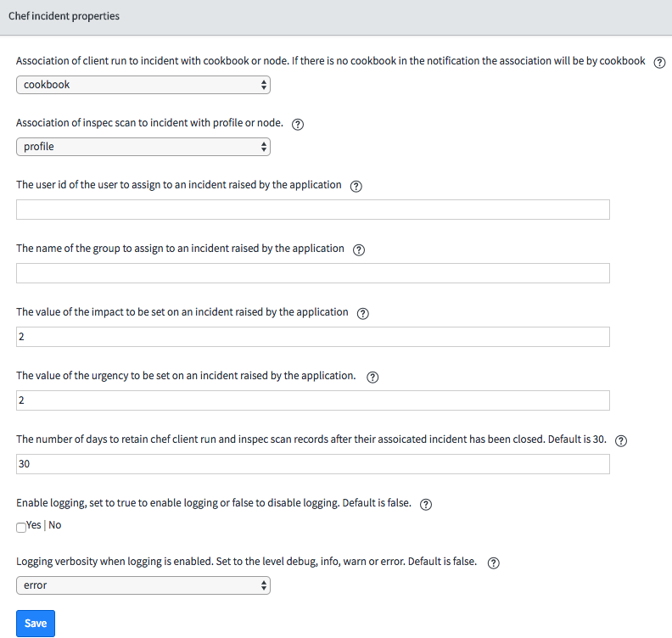
Task: Click the 'Yes | No' label text
Action: (44, 525)
